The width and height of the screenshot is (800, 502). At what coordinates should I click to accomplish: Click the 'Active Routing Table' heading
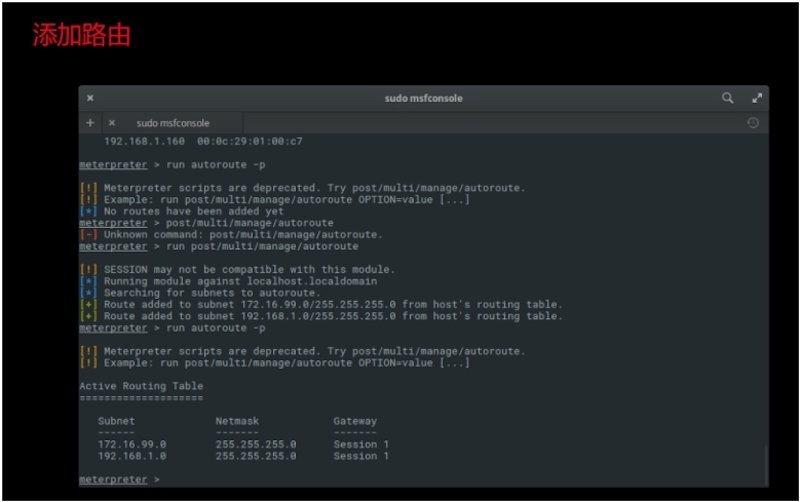pyautogui.click(x=141, y=386)
